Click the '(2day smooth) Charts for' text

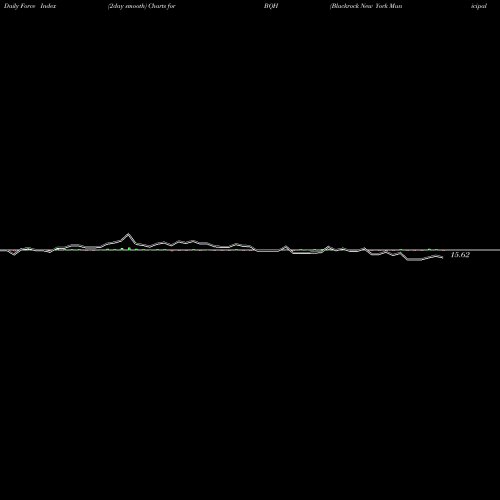coord(142,6)
